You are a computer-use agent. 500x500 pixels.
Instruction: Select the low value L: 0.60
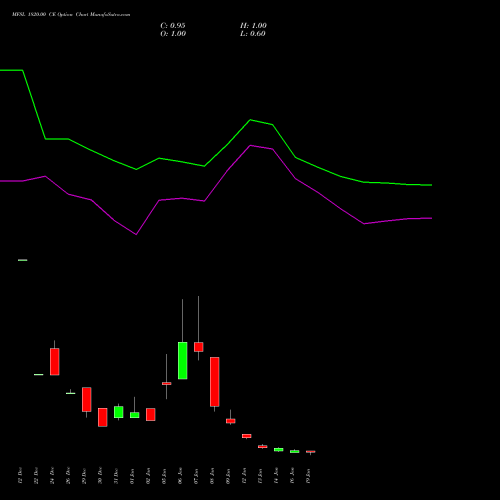pos(253,34)
